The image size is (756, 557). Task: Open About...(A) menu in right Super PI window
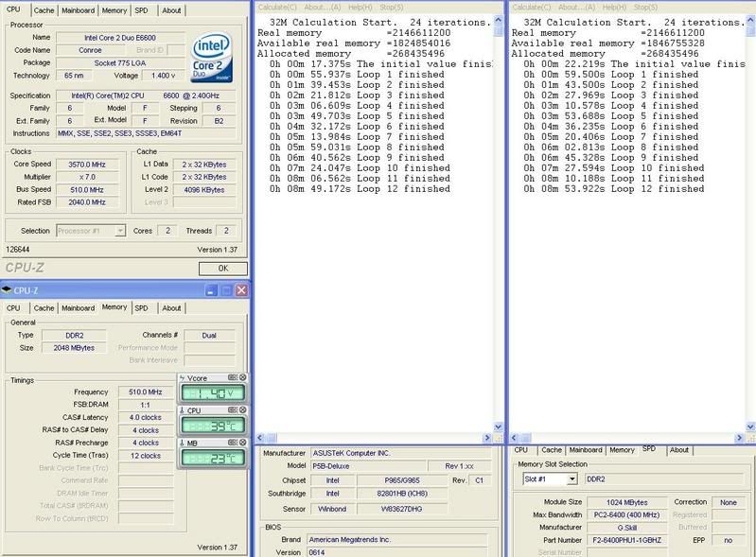pos(576,8)
